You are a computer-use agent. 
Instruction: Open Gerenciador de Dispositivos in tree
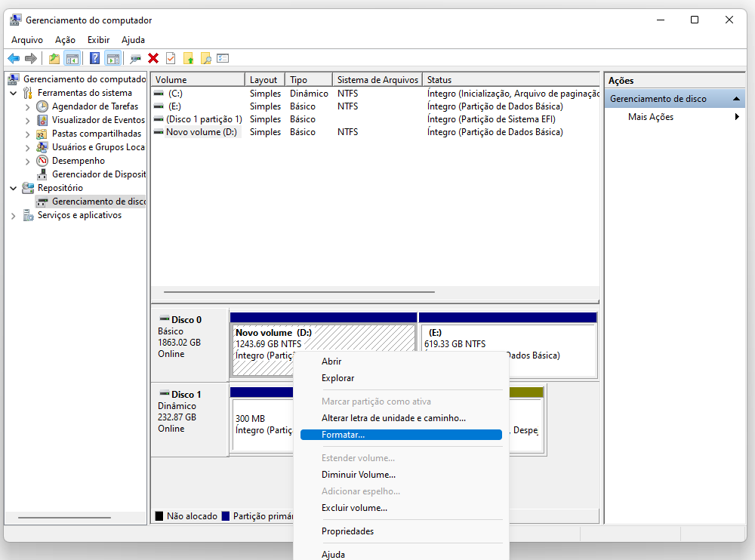pos(98,174)
